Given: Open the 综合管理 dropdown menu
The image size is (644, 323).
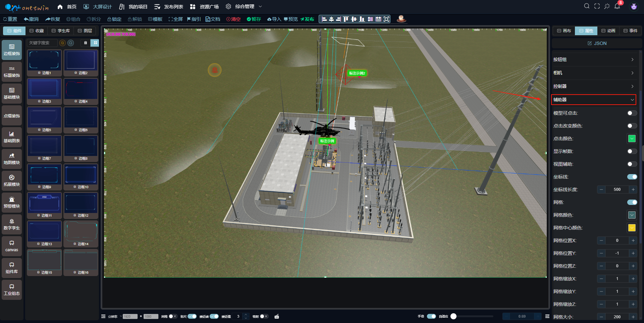Looking at the screenshot, I should coord(244,6).
